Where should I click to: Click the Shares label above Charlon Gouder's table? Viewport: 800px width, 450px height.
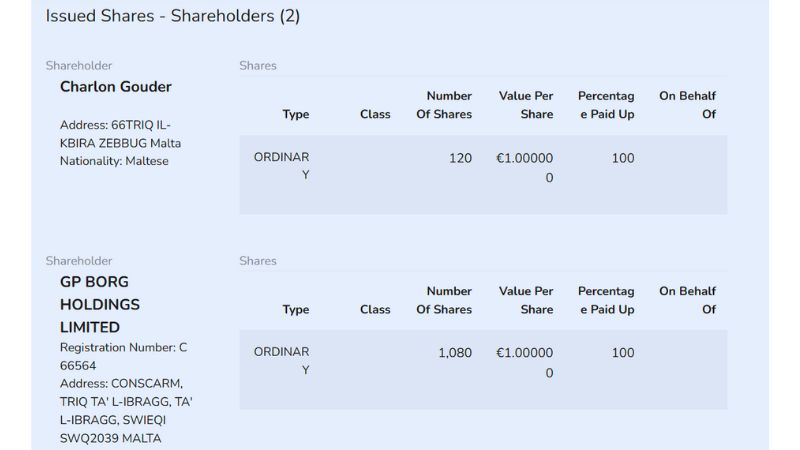coord(258,66)
